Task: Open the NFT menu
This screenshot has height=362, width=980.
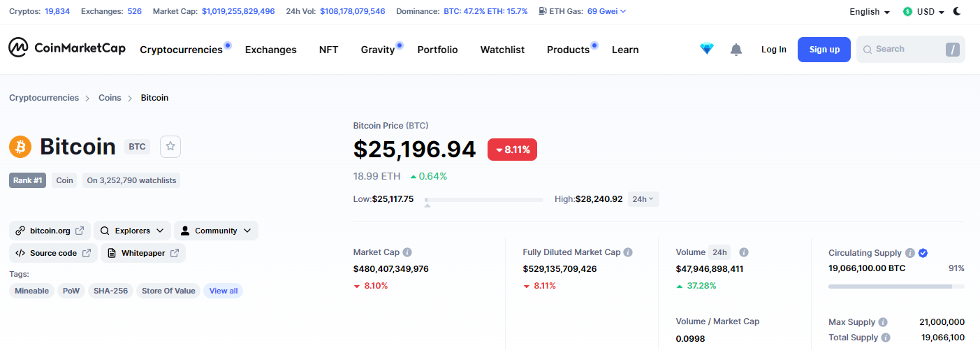Action: click(x=328, y=50)
